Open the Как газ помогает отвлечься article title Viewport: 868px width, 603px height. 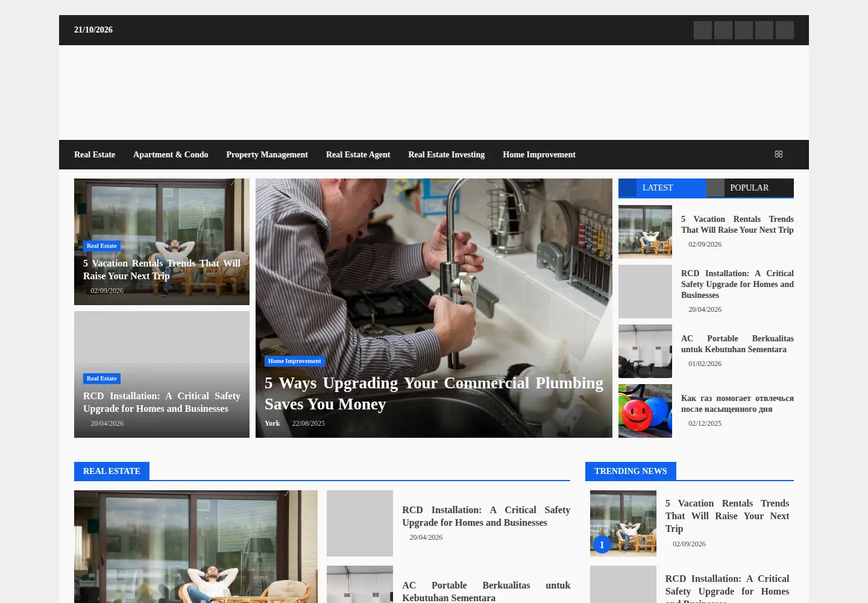pos(737,403)
